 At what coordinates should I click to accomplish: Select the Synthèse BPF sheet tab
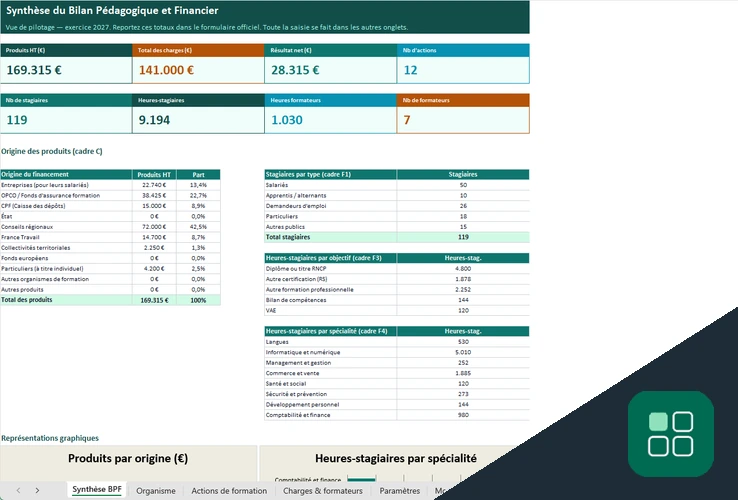(97, 490)
